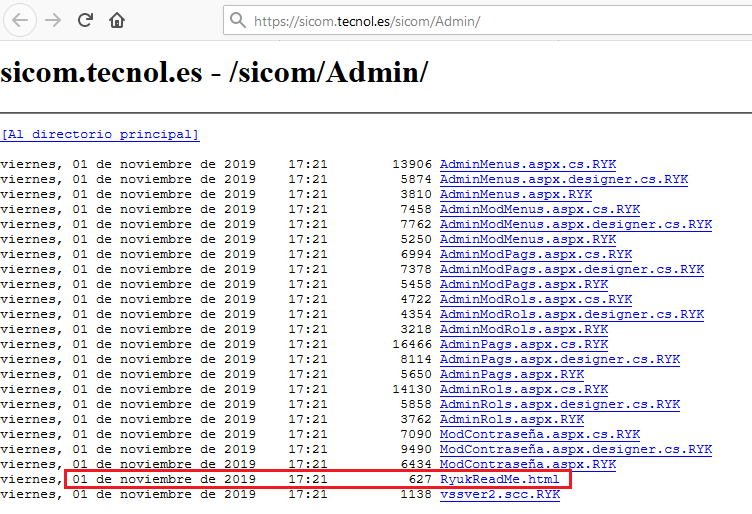Screen dimensions: 752x514
Task: Open AdminModRols.aspx.cs.RYK link
Action: click(536, 299)
